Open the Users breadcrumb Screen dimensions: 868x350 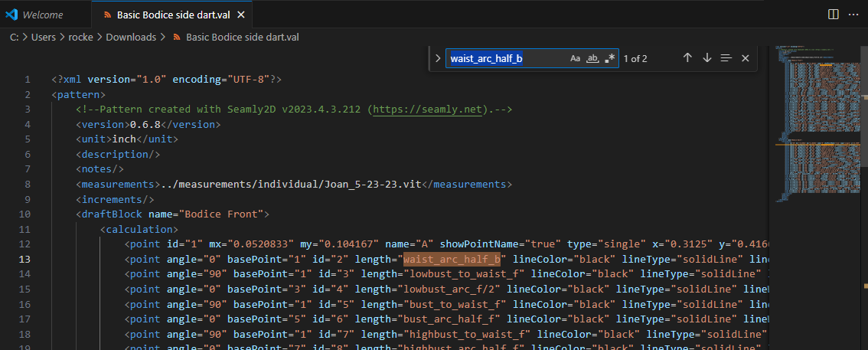44,37
